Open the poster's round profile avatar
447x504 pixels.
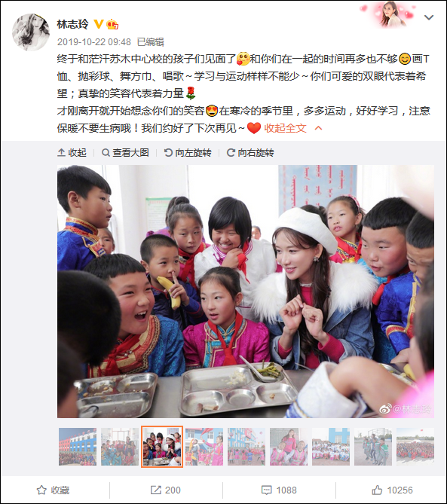click(x=31, y=32)
